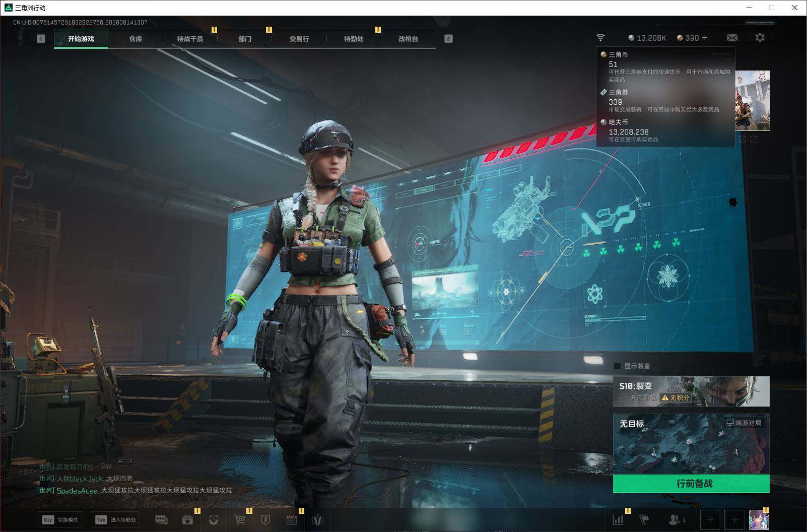This screenshot has height=532, width=807.
Task: Open the 改枪台 tab
Action: (408, 39)
